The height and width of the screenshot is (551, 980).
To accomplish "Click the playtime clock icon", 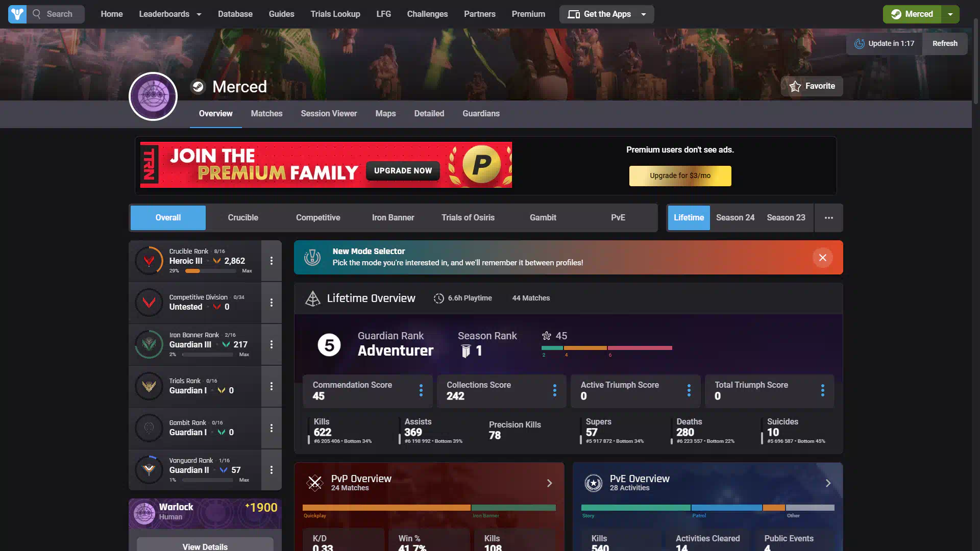I will (x=439, y=298).
